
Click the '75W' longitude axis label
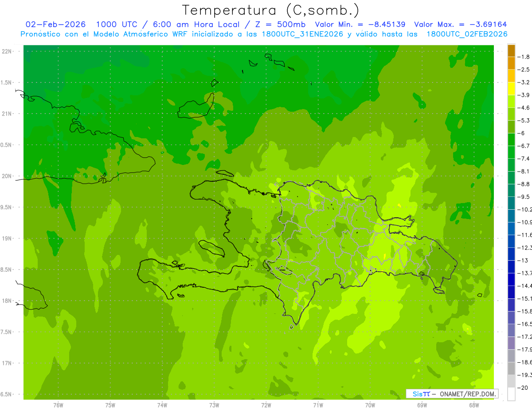[110, 405]
